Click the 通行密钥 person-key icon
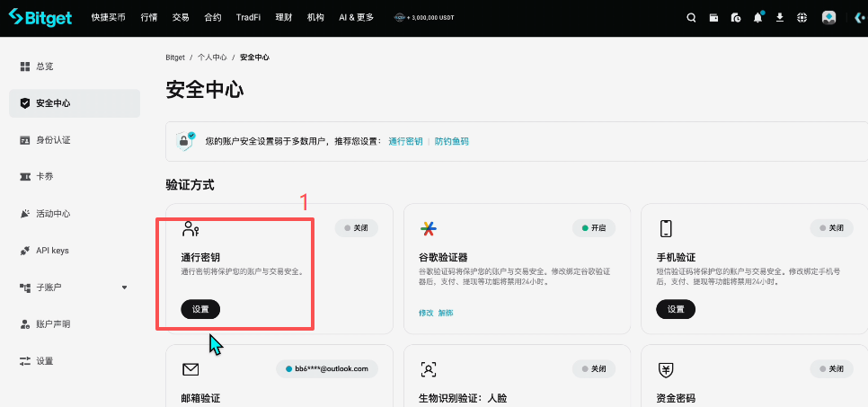This screenshot has width=868, height=407. [x=191, y=228]
